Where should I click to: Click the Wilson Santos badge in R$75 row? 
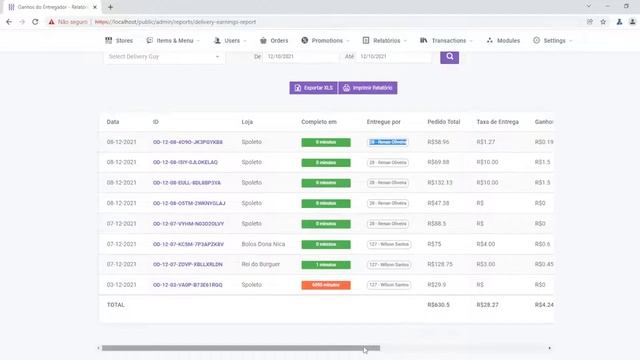click(x=389, y=244)
